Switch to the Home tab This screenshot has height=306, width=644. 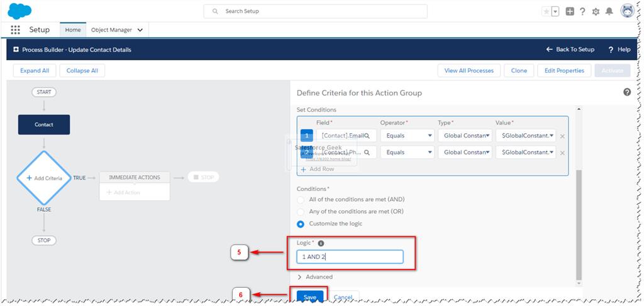pyautogui.click(x=73, y=30)
